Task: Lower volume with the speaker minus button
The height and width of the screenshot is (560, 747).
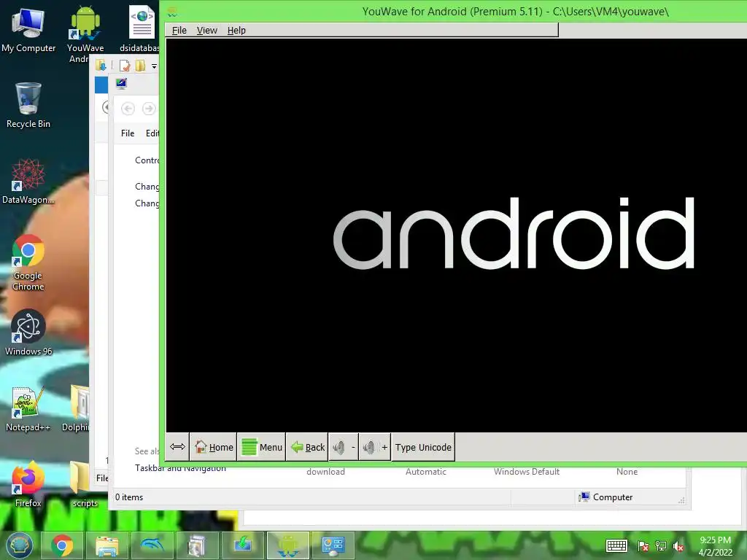Action: 344,447
